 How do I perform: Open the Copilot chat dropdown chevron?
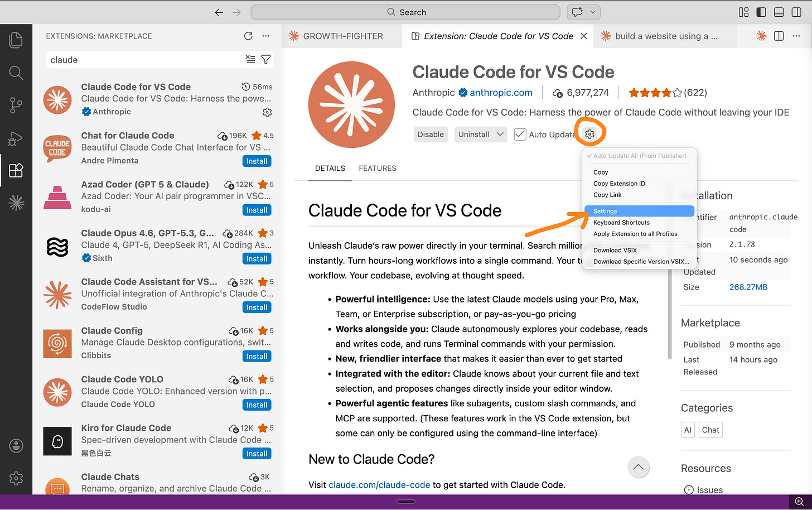(592, 12)
